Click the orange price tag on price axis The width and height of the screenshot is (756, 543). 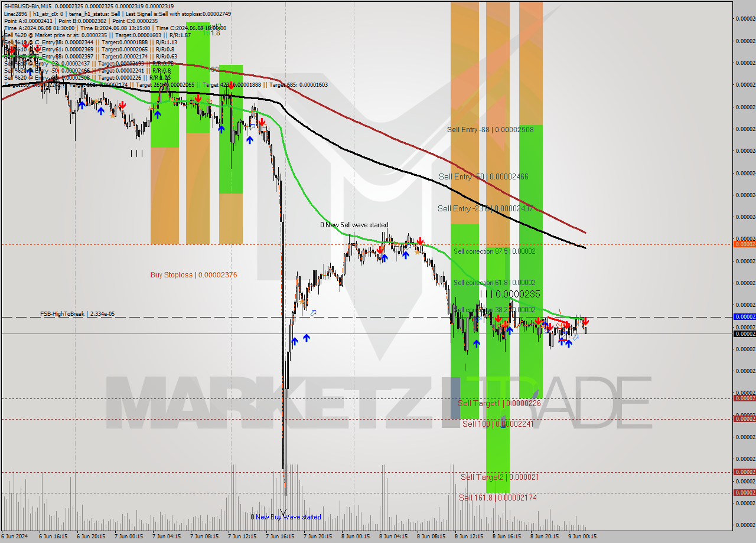click(x=744, y=244)
